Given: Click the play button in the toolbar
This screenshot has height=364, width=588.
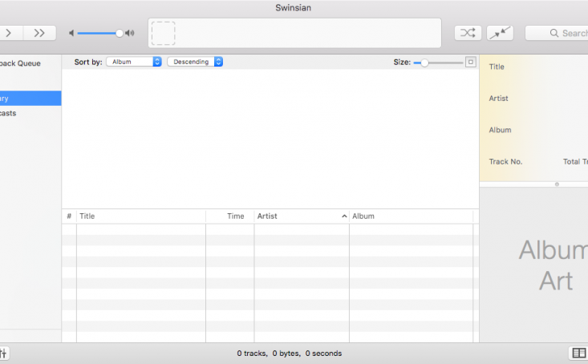Looking at the screenshot, I should point(10,33).
